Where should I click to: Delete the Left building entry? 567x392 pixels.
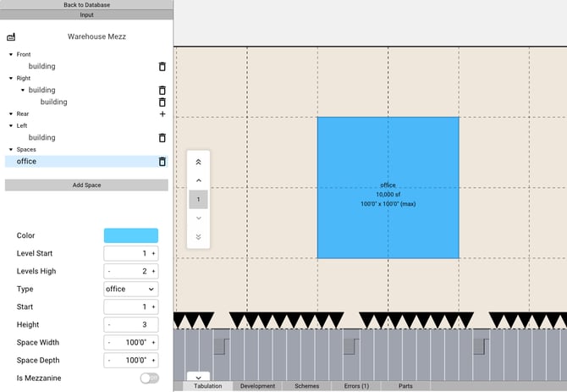pyautogui.click(x=162, y=138)
